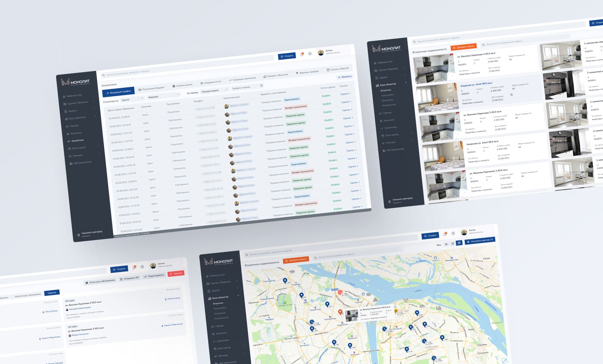Click the Обновить refresh button
This screenshot has height=364, width=603.
coord(345,77)
